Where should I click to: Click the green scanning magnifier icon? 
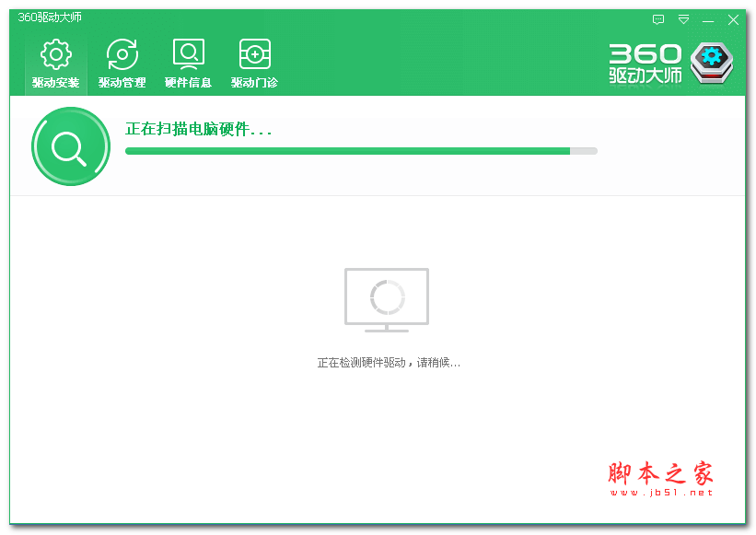click(71, 146)
